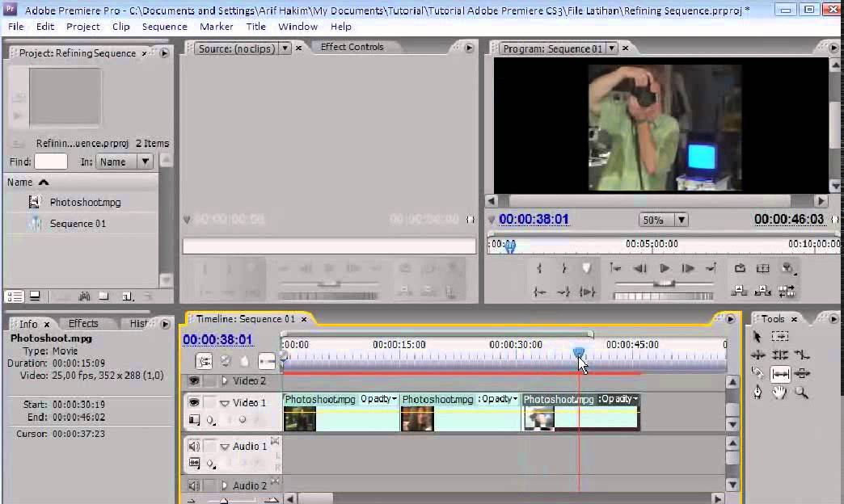Collapse the Audio 1 track
This screenshot has width=844, height=504.
(225, 447)
